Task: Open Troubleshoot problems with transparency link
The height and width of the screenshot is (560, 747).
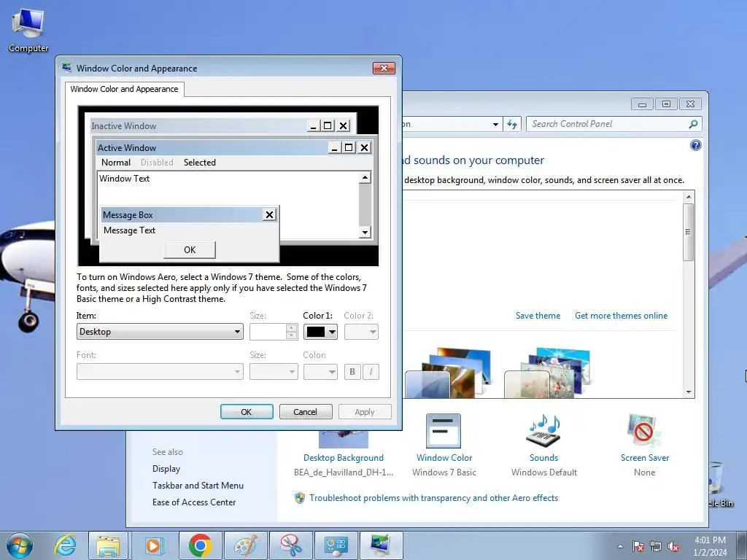Action: 433,497
